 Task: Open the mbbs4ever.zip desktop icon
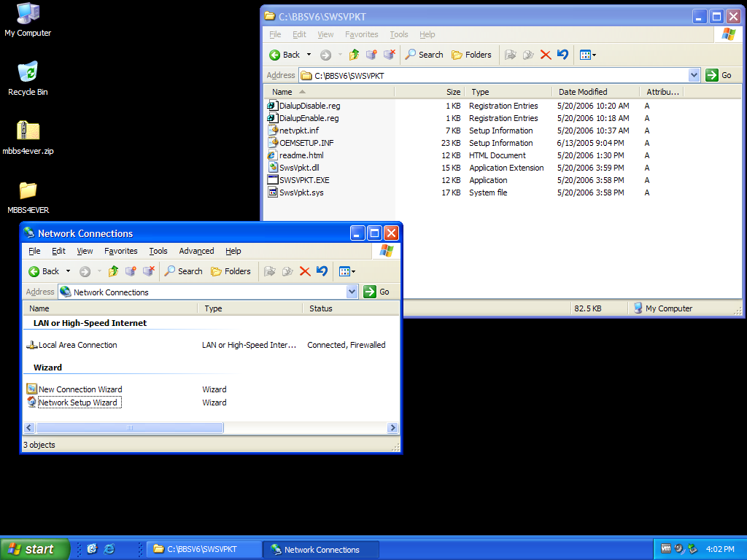[x=28, y=131]
